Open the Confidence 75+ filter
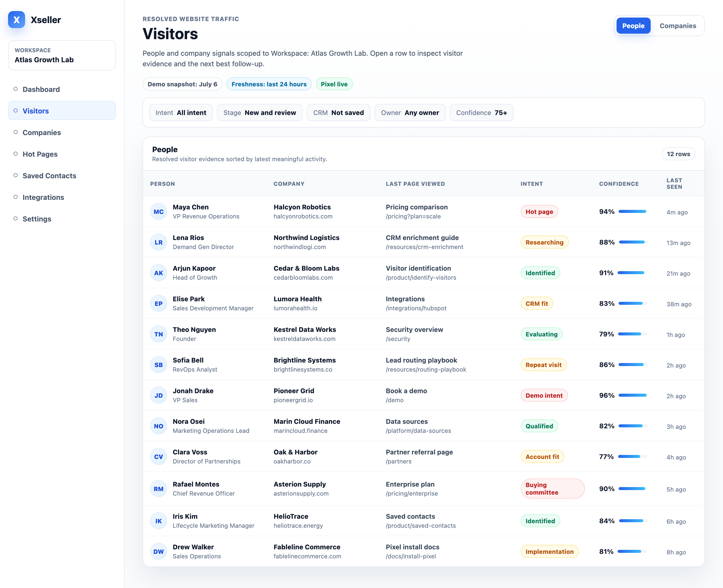723x588 pixels. tap(481, 112)
